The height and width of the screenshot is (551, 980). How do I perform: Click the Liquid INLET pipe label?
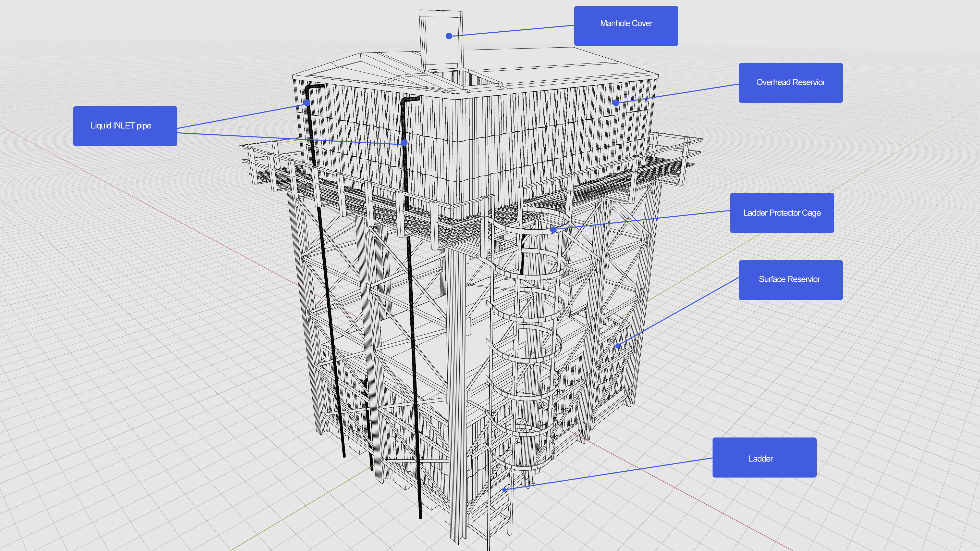pyautogui.click(x=125, y=126)
